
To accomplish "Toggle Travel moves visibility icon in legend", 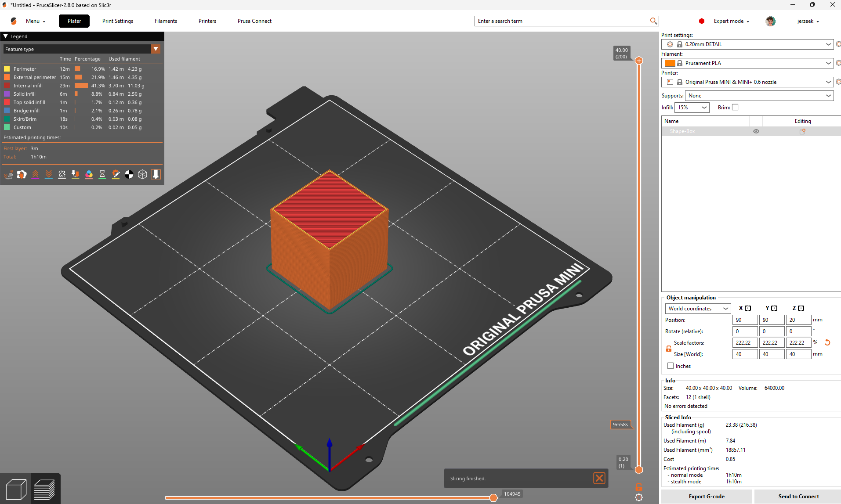I will coord(8,175).
